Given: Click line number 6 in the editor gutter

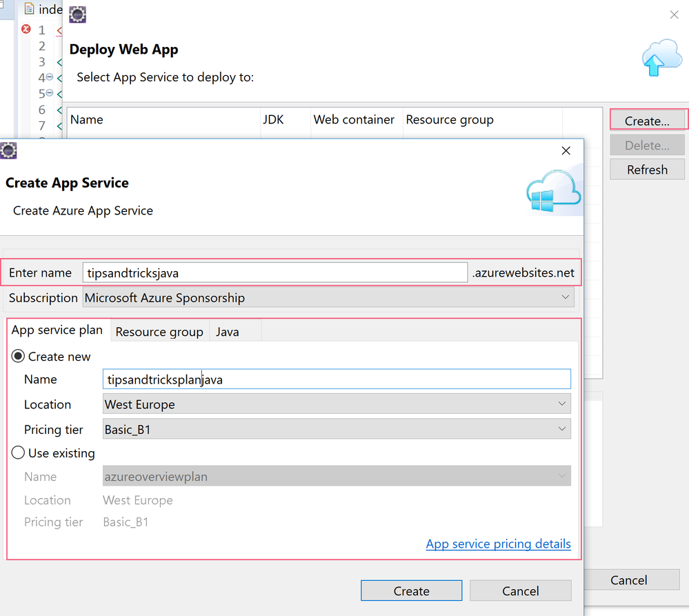Looking at the screenshot, I should (x=42, y=110).
